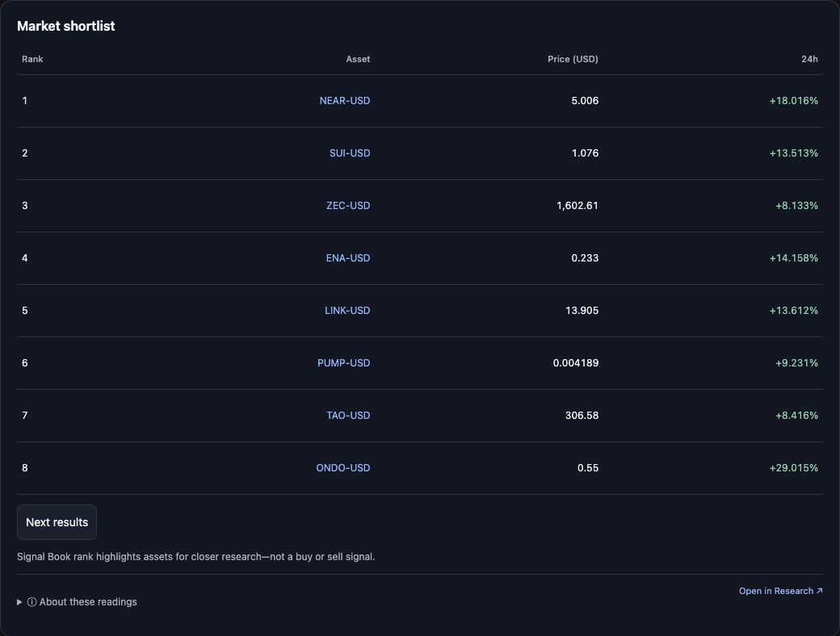The width and height of the screenshot is (840, 636).
Task: Click the external arrow icon after Open in Research
Action: [819, 591]
